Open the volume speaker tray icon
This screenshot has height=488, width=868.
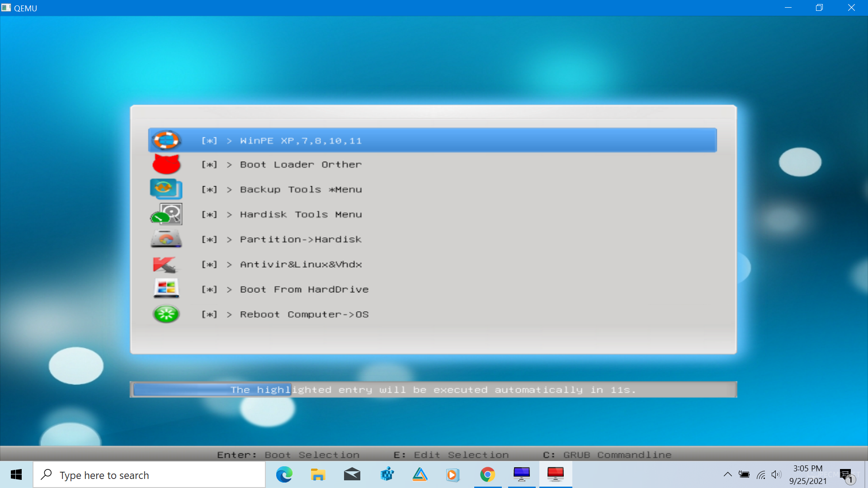[777, 474]
